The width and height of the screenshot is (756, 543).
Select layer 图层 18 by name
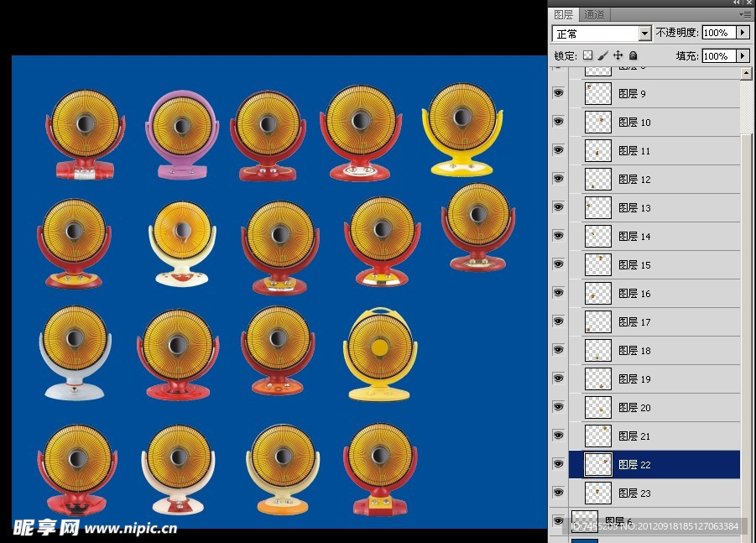pyautogui.click(x=634, y=351)
